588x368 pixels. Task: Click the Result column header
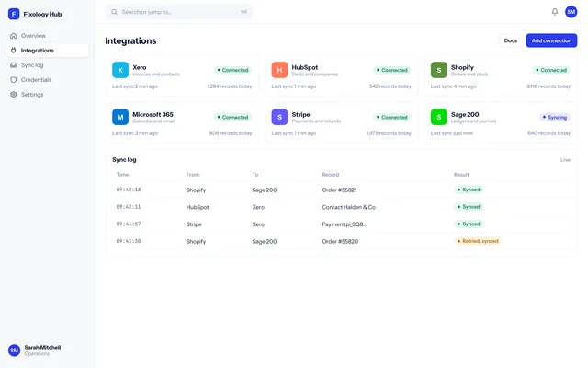(x=461, y=175)
